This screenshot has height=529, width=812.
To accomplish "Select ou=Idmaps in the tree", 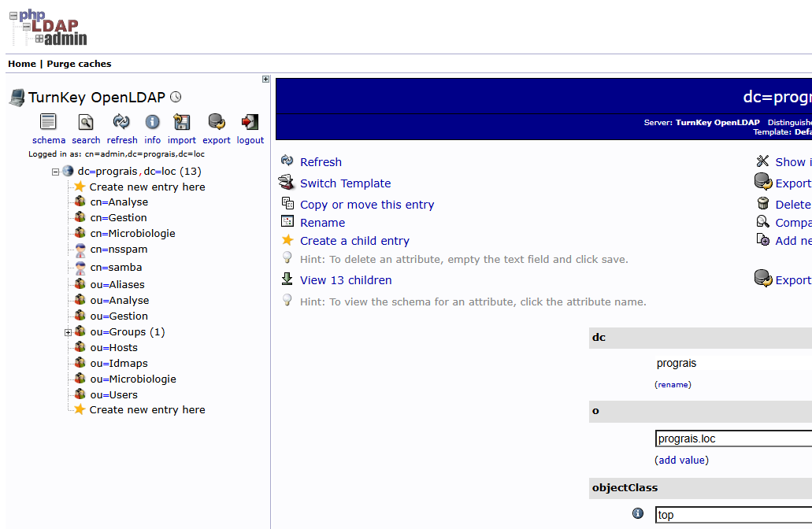I will pos(119,364).
